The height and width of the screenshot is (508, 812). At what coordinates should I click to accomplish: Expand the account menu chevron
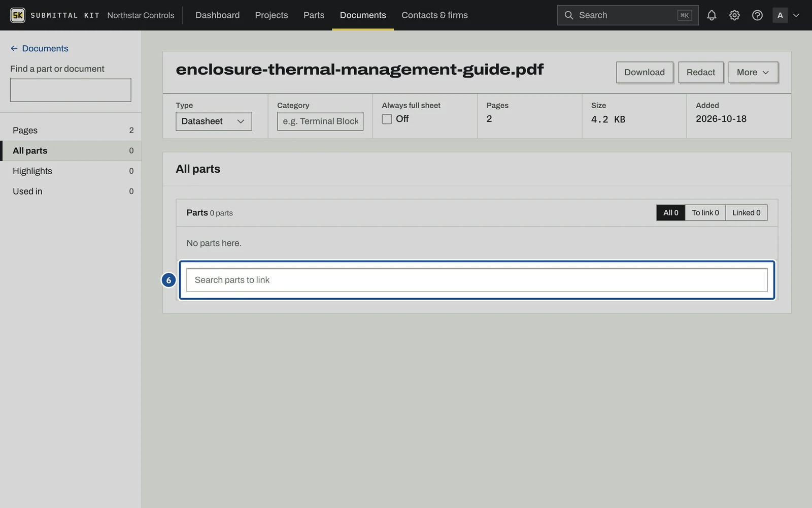point(796,15)
